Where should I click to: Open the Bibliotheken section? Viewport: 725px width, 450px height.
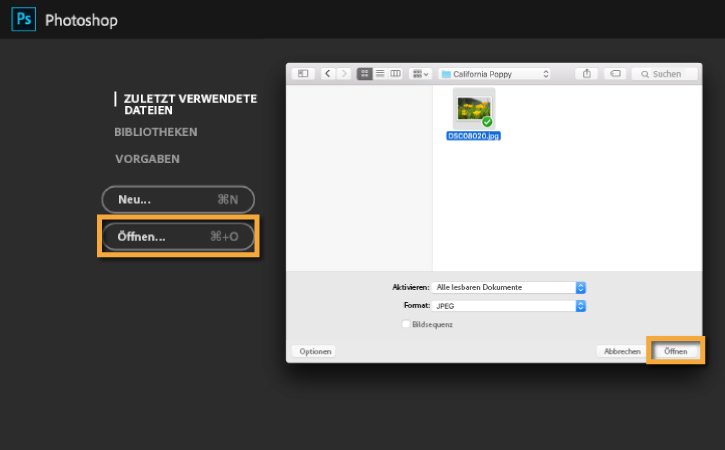coord(156,132)
